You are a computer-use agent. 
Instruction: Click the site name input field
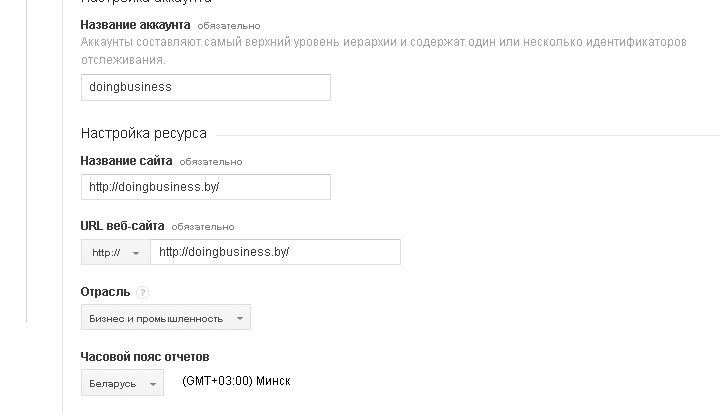206,187
